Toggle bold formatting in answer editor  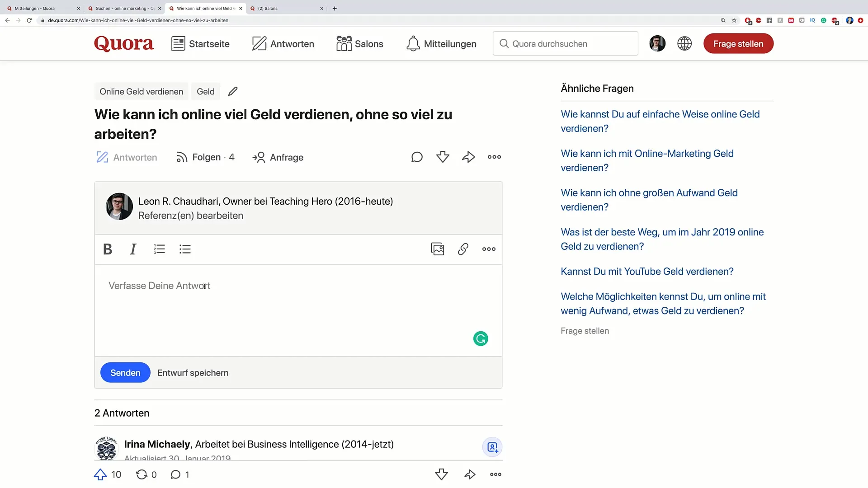tap(108, 249)
